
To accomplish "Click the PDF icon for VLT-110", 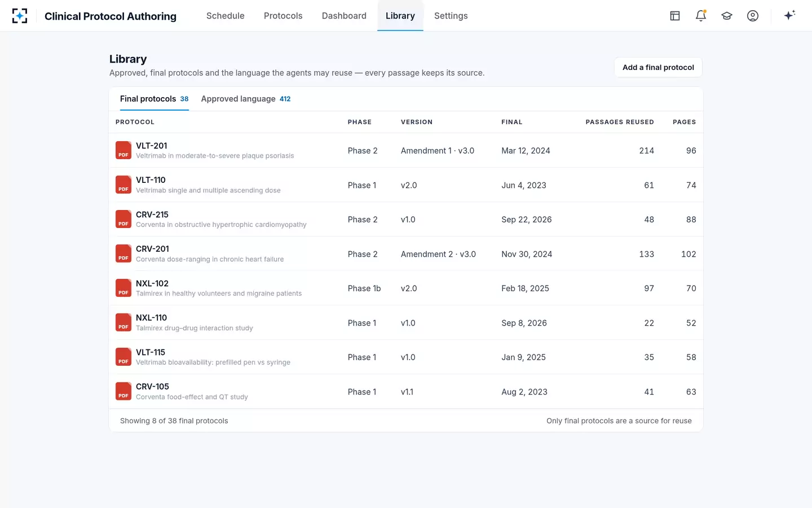I will pyautogui.click(x=123, y=185).
